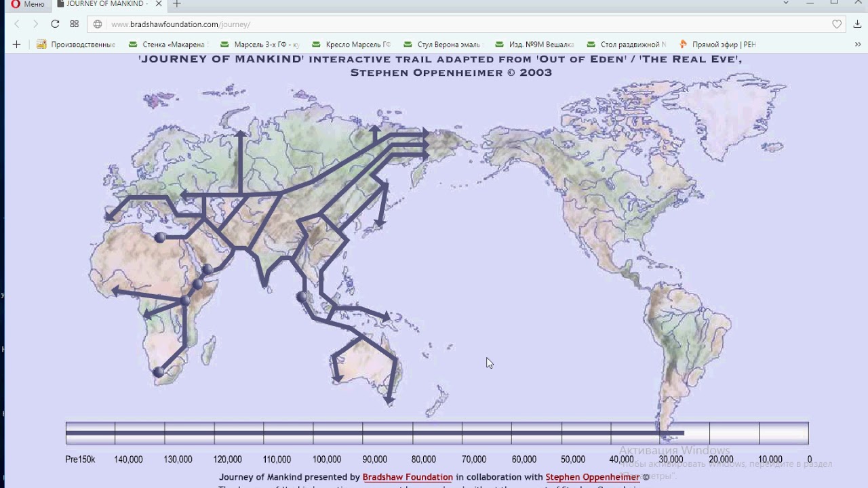Click the arrowhead at Iberia

(108, 216)
